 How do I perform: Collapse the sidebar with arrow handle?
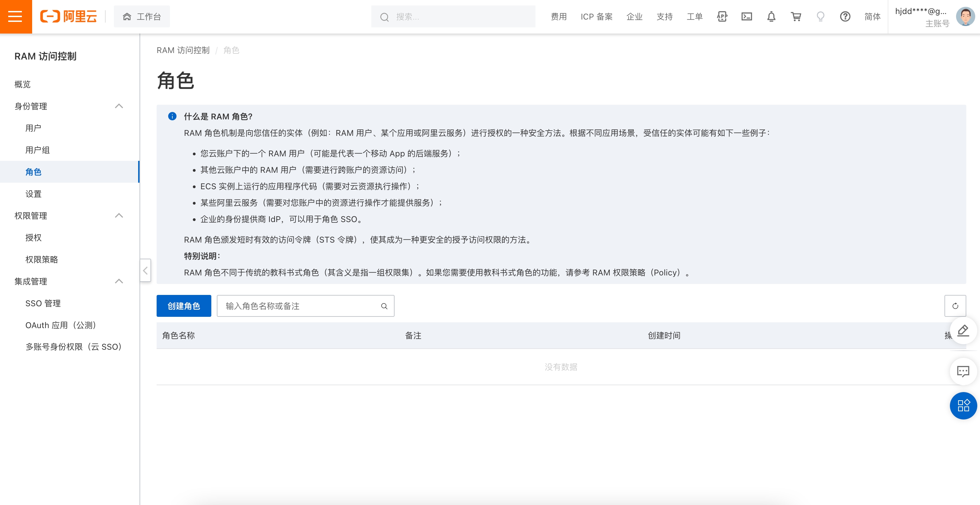pyautogui.click(x=145, y=270)
